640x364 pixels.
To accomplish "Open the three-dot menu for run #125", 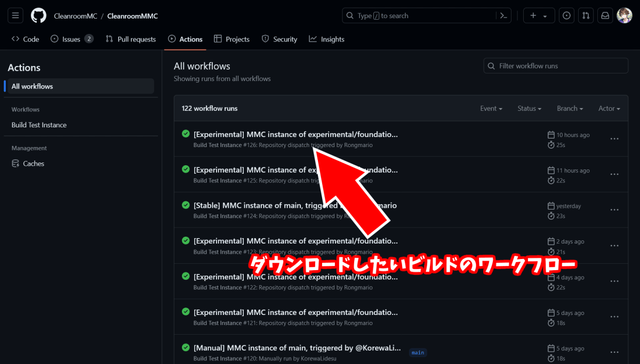I will [614, 174].
